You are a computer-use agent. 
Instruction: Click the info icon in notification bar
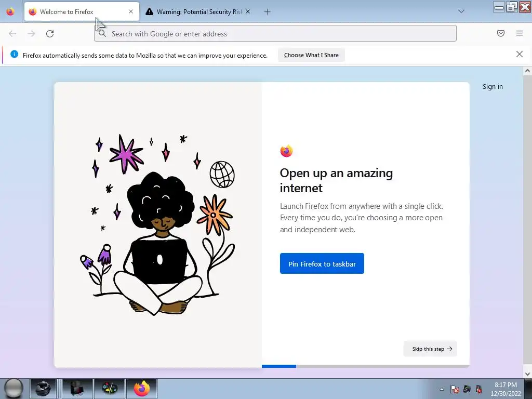click(x=14, y=54)
